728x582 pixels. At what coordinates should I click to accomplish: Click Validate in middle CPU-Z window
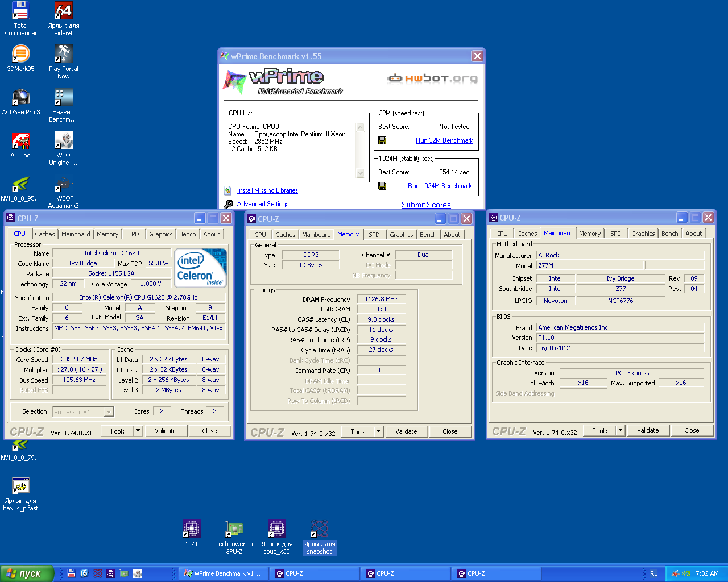[x=406, y=431]
